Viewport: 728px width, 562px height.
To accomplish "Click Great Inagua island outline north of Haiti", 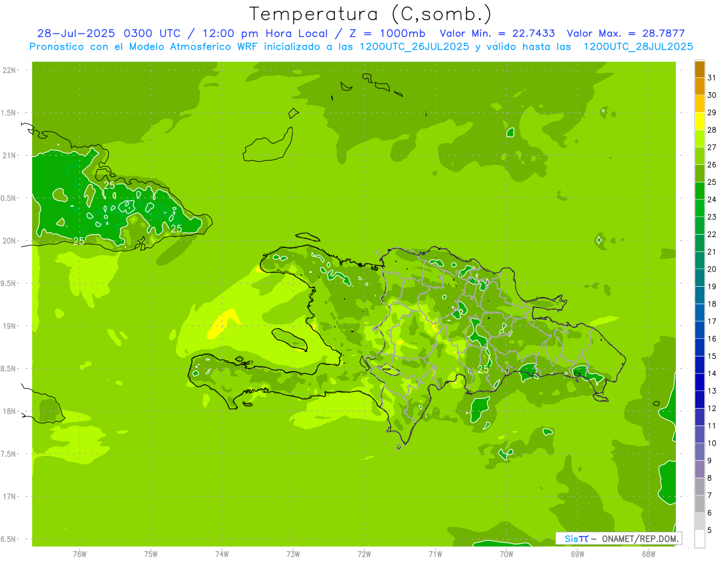I will (x=268, y=144).
